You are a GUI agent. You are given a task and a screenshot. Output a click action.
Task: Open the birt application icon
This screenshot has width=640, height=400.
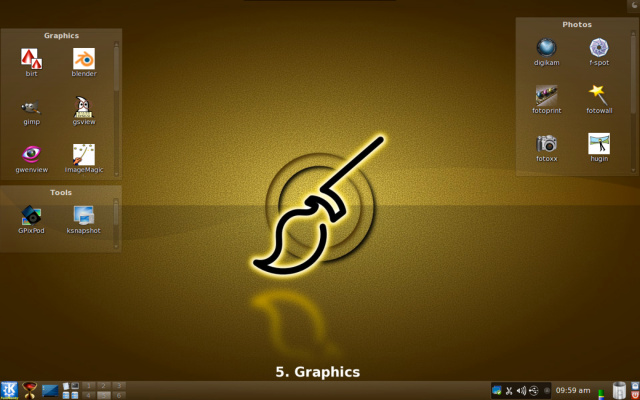(x=31, y=59)
